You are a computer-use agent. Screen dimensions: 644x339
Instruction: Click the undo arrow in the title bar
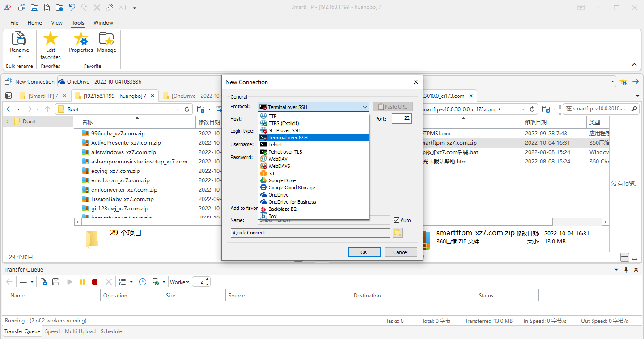click(x=72, y=8)
